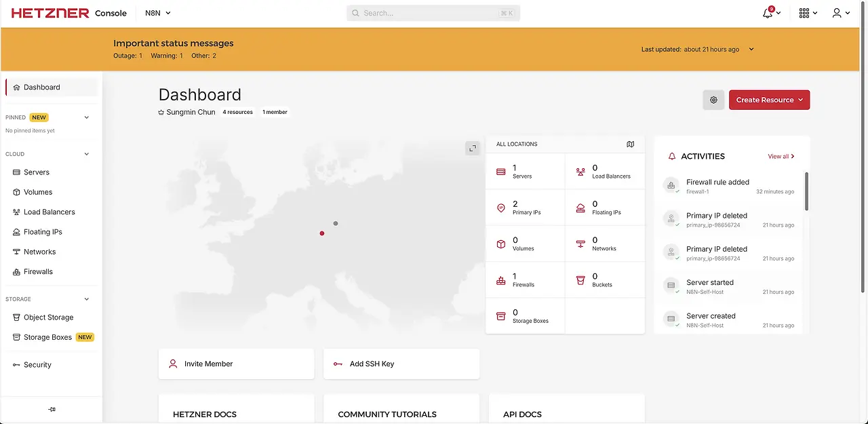The height and width of the screenshot is (424, 868).
Task: Click the Load Balancers stat icon
Action: pyautogui.click(x=580, y=172)
